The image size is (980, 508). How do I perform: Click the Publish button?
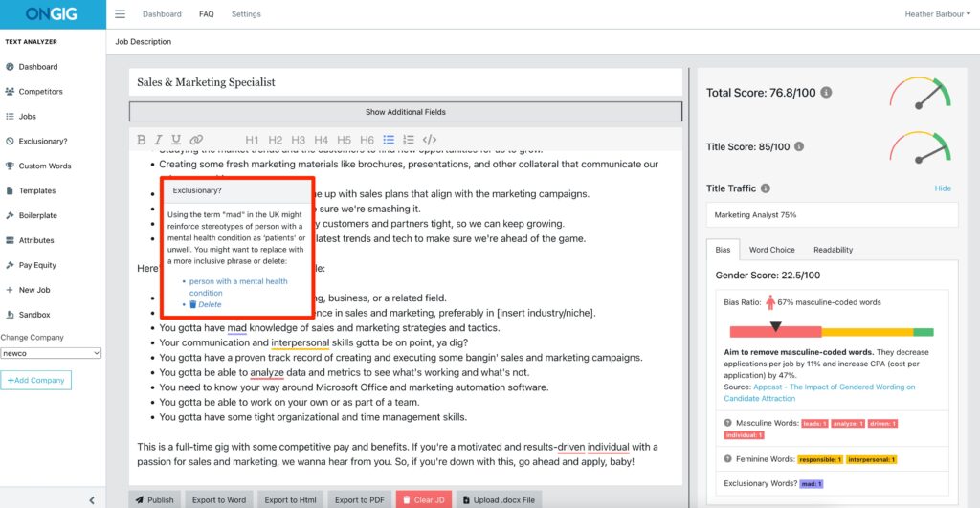[155, 500]
